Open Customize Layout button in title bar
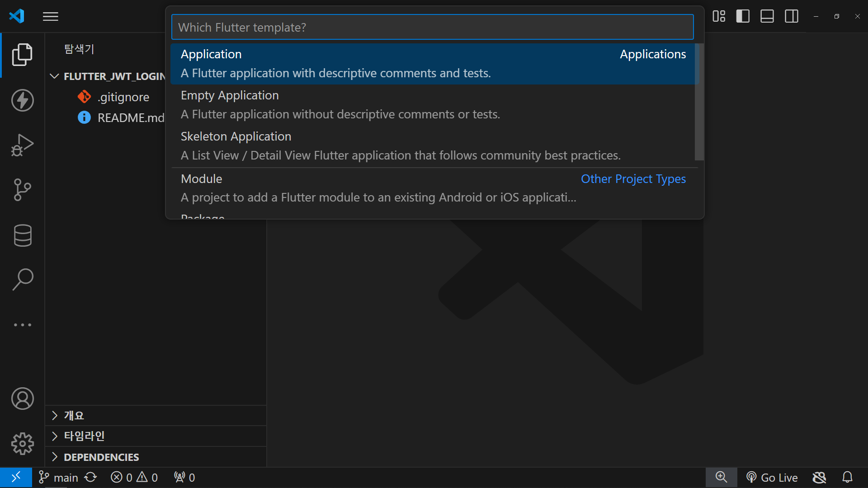868x488 pixels. (x=719, y=16)
